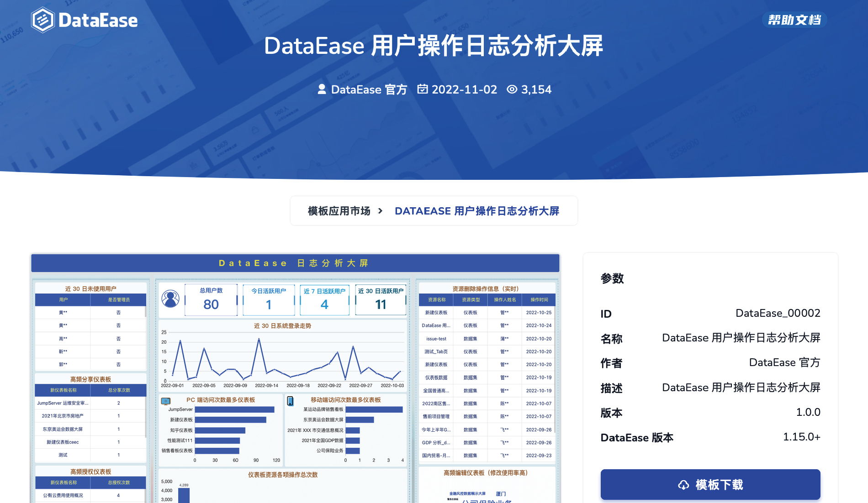Viewport: 868px width, 503px height.
Task: Click the 参数 heading
Action: pos(612,278)
